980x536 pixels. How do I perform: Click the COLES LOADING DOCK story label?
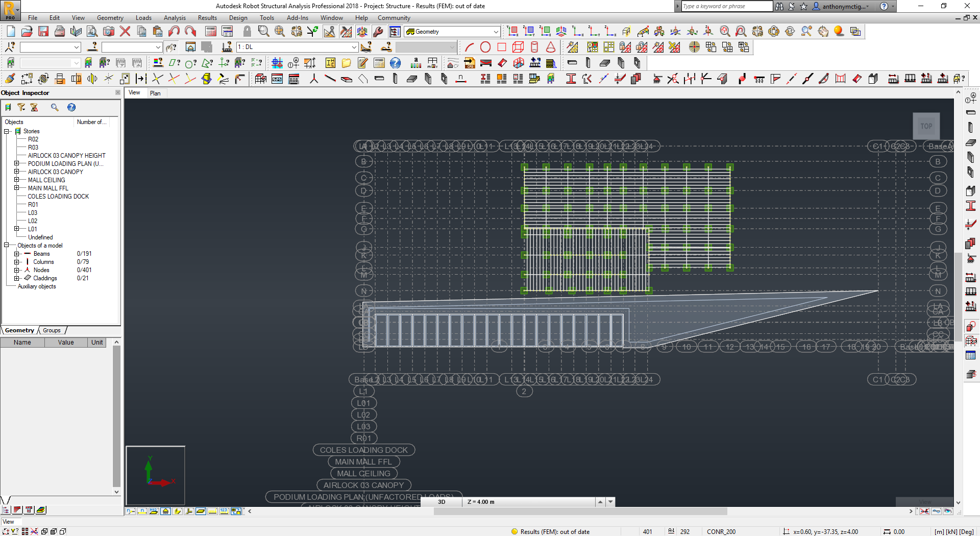[x=363, y=450]
